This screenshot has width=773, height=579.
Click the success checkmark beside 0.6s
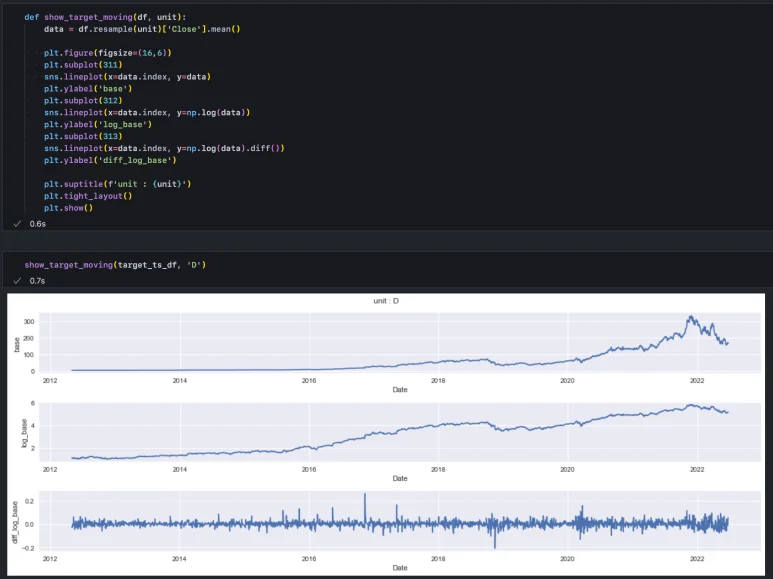[17, 224]
